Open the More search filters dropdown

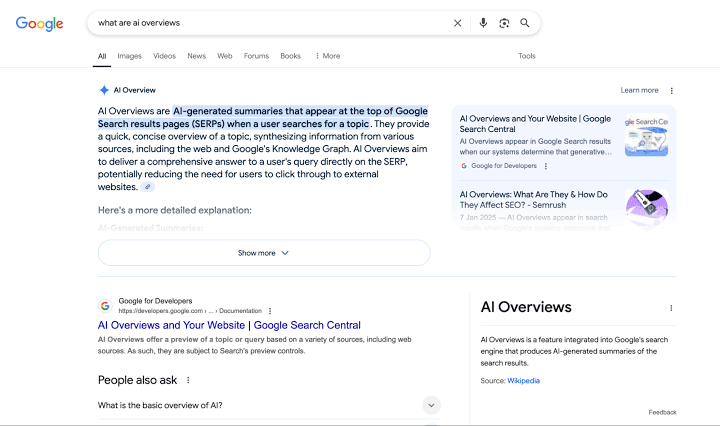tap(327, 56)
